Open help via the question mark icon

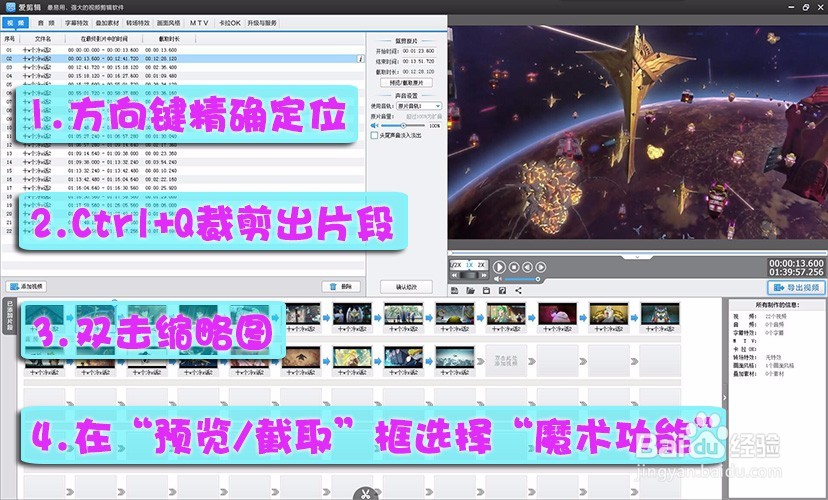point(502,290)
